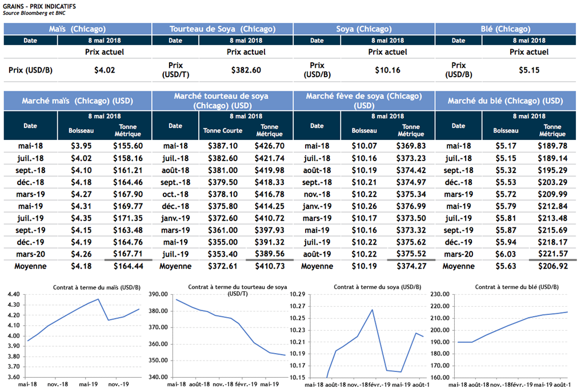This screenshot has height=392, width=585.
Task: Select the soybean janv.-19 bushel price $10.26
Action: (364, 206)
